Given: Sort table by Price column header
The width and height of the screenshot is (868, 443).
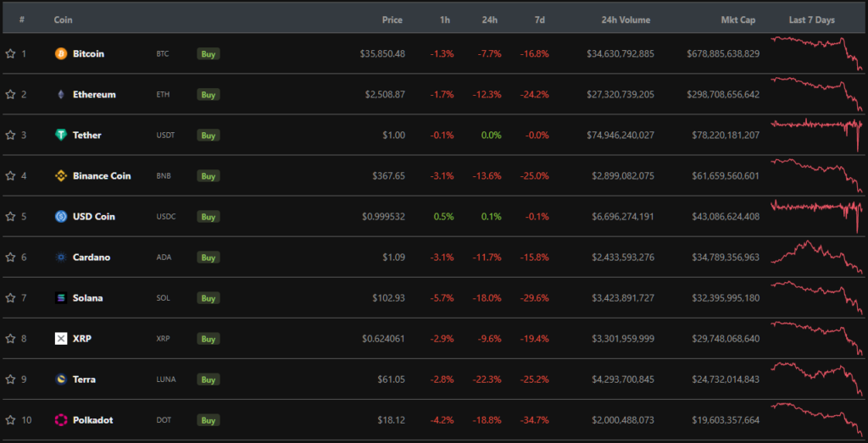Looking at the screenshot, I should (392, 19).
